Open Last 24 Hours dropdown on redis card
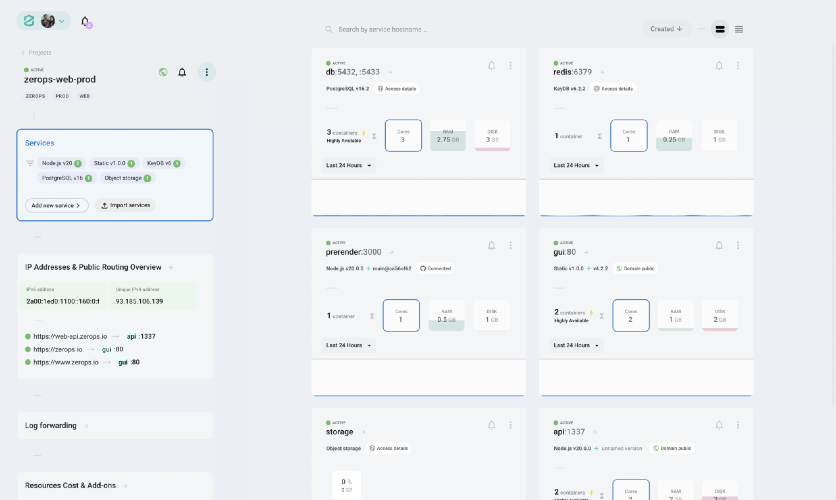This screenshot has height=500, width=836. (576, 165)
